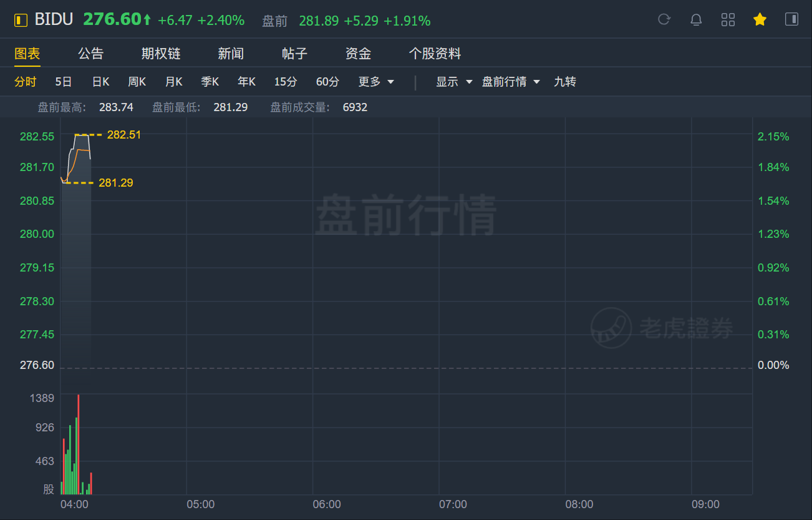The width and height of the screenshot is (812, 520).
Task: Open the grid layout icon
Action: point(728,19)
